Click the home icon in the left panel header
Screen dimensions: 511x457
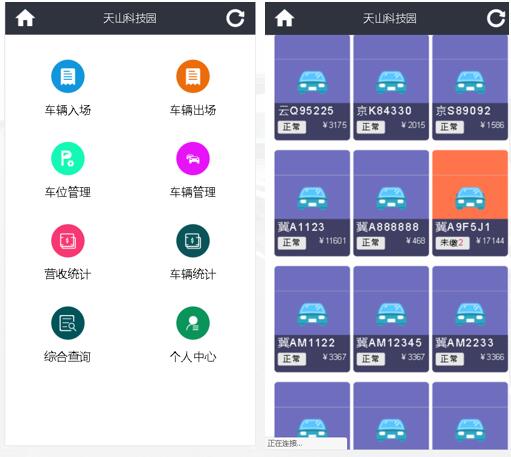point(25,18)
